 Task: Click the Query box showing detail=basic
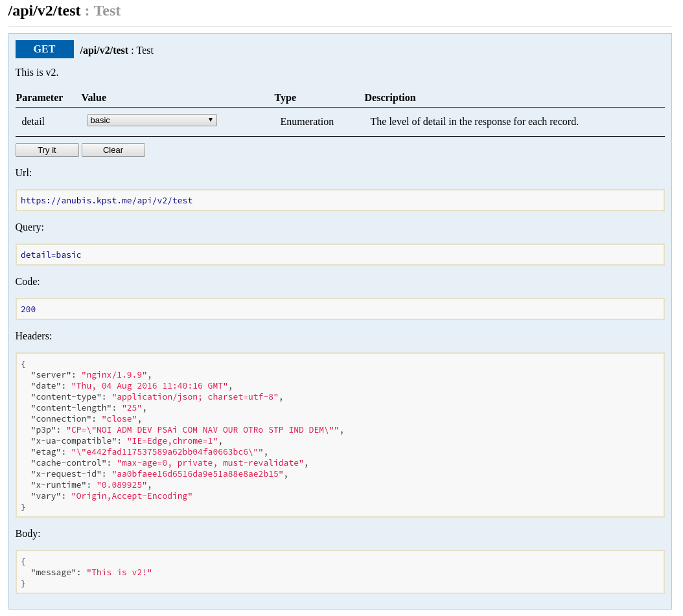tap(340, 255)
